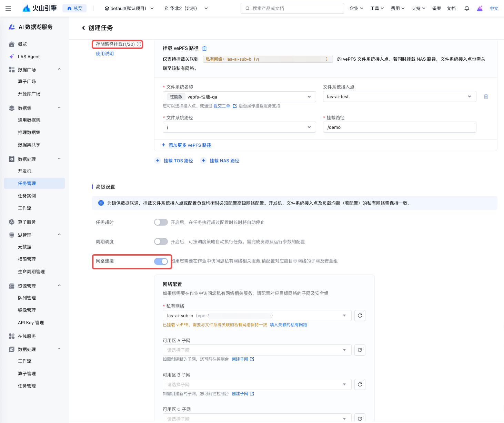
Task: Delete the vePFS mount with trash icon beside title
Action: [204, 49]
